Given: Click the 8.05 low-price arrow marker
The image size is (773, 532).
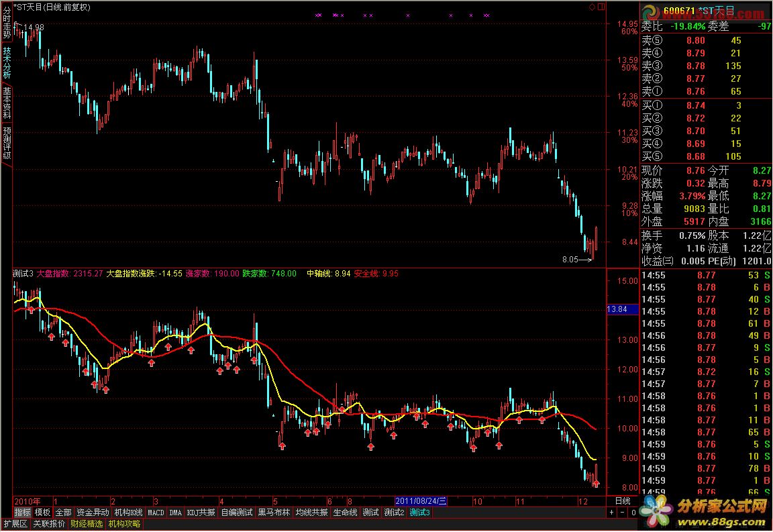Looking at the screenshot, I should 577,260.
